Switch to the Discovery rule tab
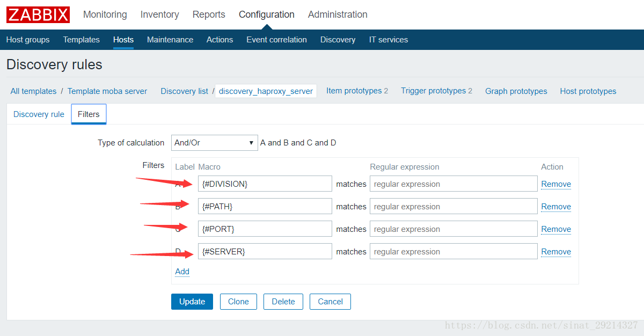The width and height of the screenshot is (644, 336). tap(39, 114)
